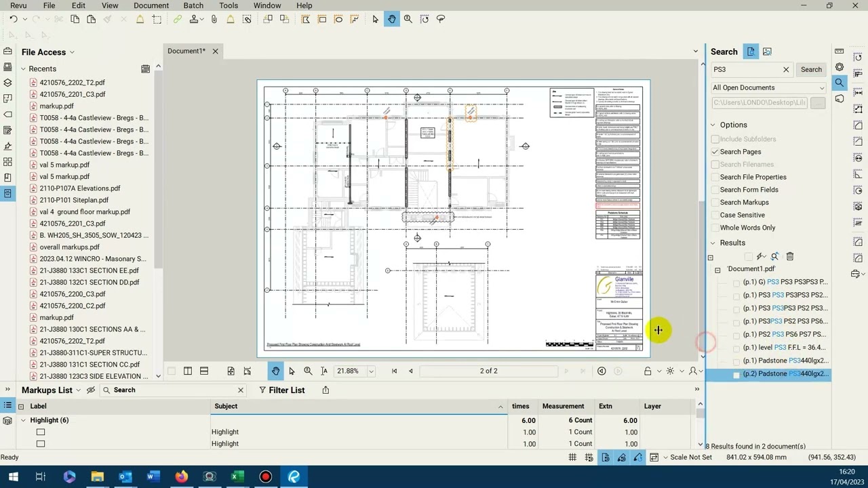868x488 pixels.
Task: Paste using the clipboard icon
Action: [91, 19]
